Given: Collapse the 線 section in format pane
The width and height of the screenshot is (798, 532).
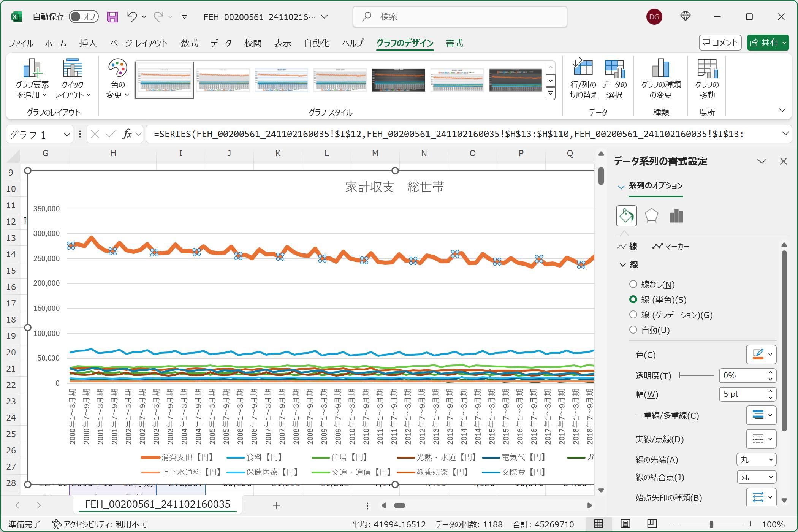Looking at the screenshot, I should click(x=622, y=265).
